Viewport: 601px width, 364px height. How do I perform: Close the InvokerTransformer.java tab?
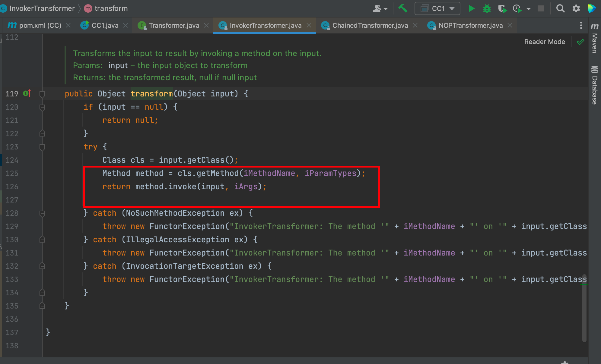[309, 25]
